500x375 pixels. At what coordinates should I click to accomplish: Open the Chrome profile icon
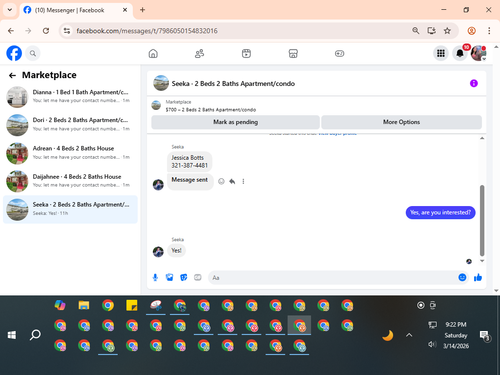[471, 31]
